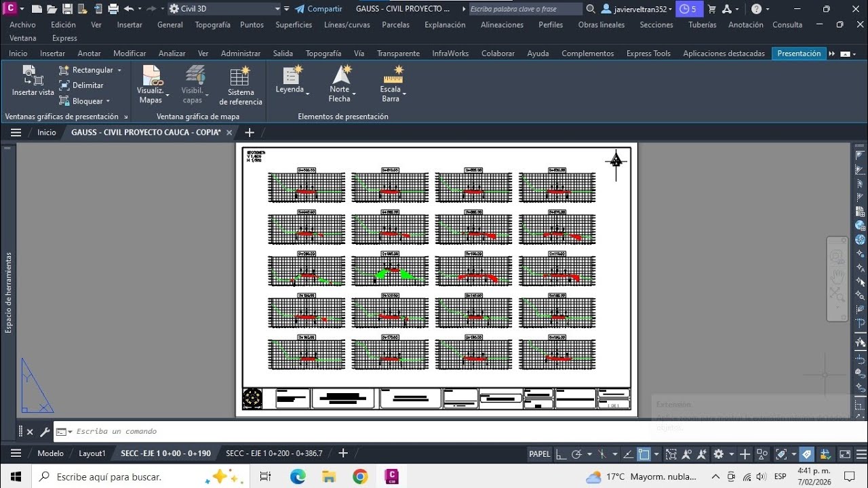
Task: Open the Civil 3D workspace dropdown
Action: (x=224, y=9)
